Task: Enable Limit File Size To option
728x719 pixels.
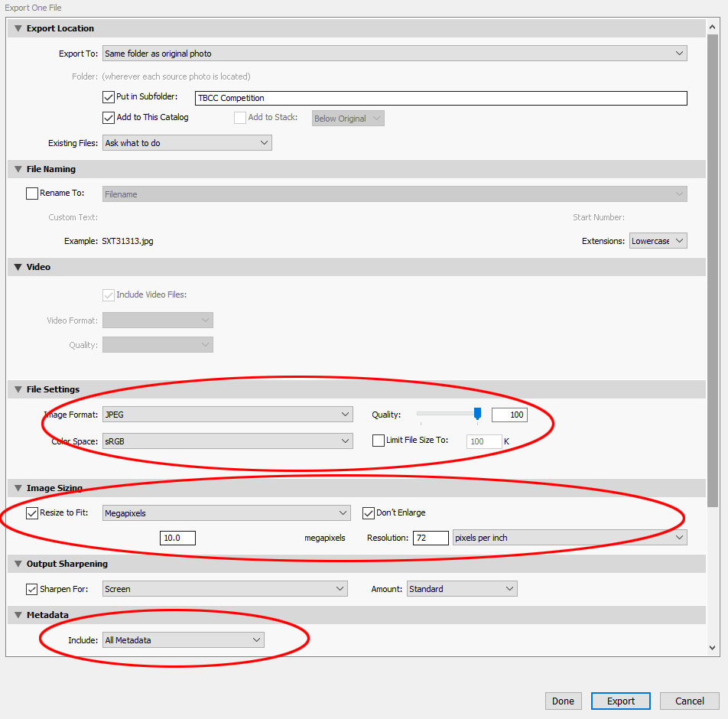Action: 379,441
